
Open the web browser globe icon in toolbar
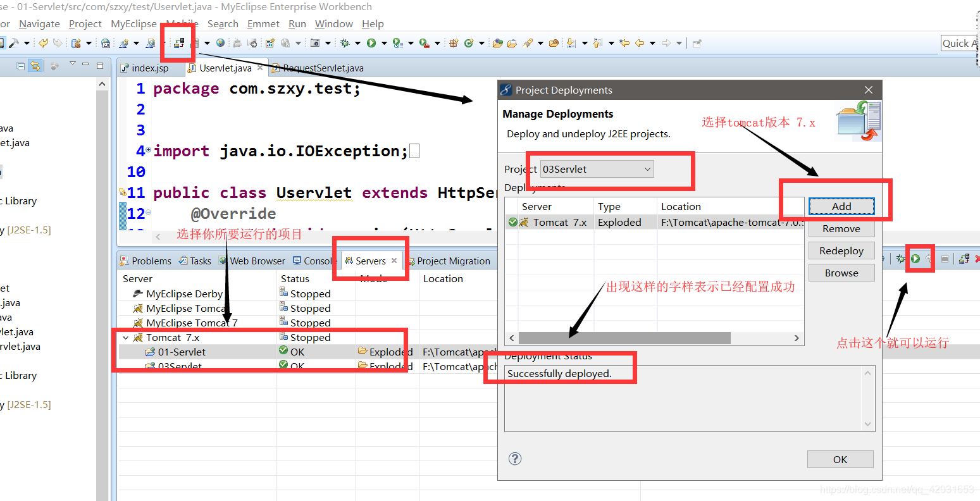point(220,43)
